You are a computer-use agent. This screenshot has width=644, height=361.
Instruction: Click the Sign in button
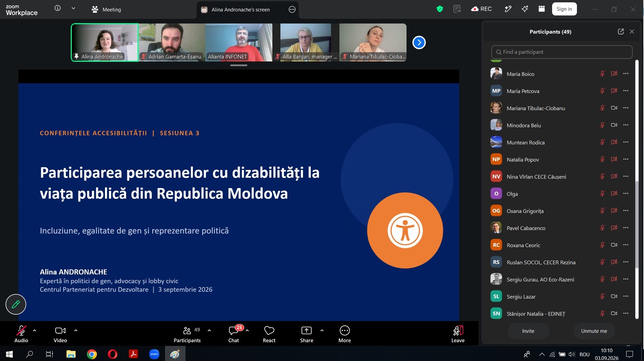pos(564,9)
